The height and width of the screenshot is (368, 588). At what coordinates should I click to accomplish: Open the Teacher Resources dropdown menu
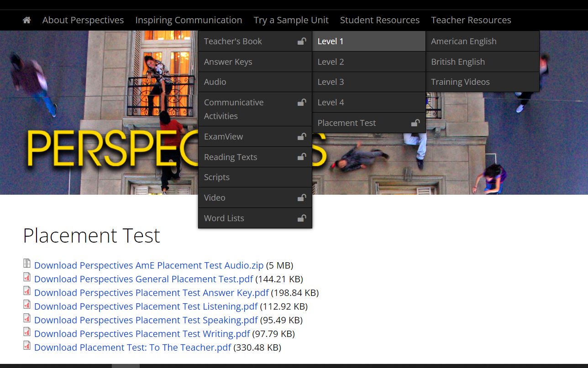(471, 20)
